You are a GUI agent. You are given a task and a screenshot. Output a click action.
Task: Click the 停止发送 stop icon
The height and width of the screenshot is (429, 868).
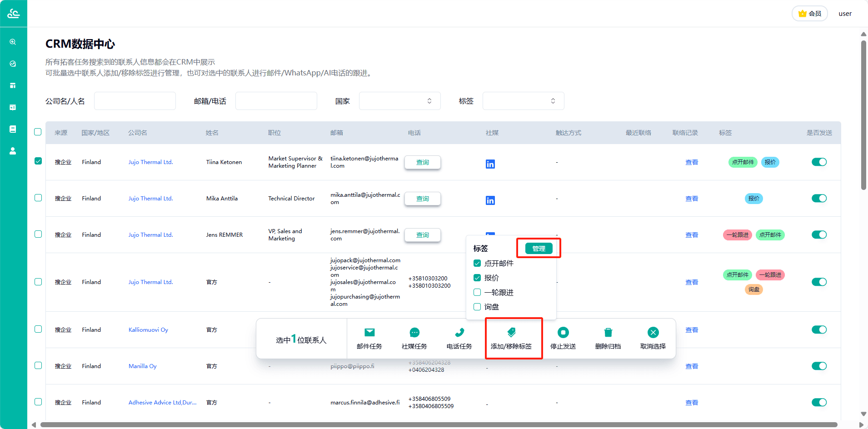tap(563, 333)
